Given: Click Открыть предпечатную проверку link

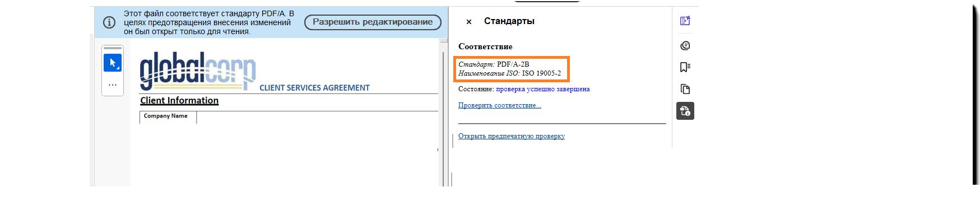Looking at the screenshot, I should pos(512,136).
